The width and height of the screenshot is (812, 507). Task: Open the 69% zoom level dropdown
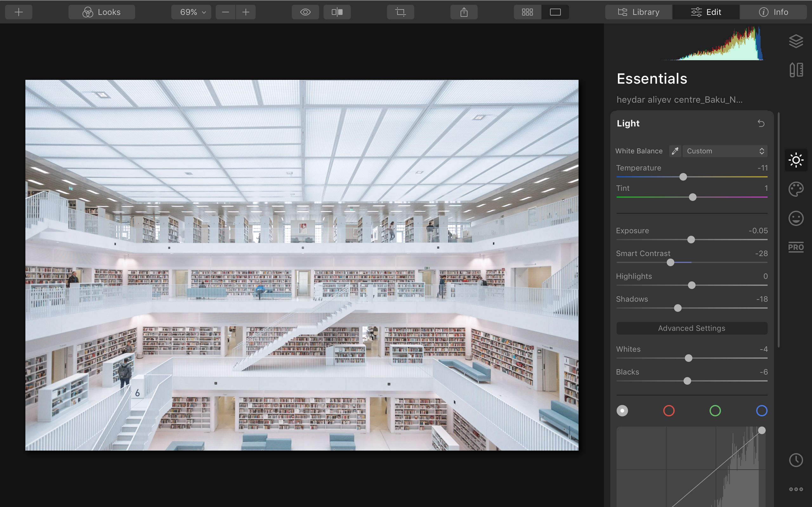click(x=191, y=12)
